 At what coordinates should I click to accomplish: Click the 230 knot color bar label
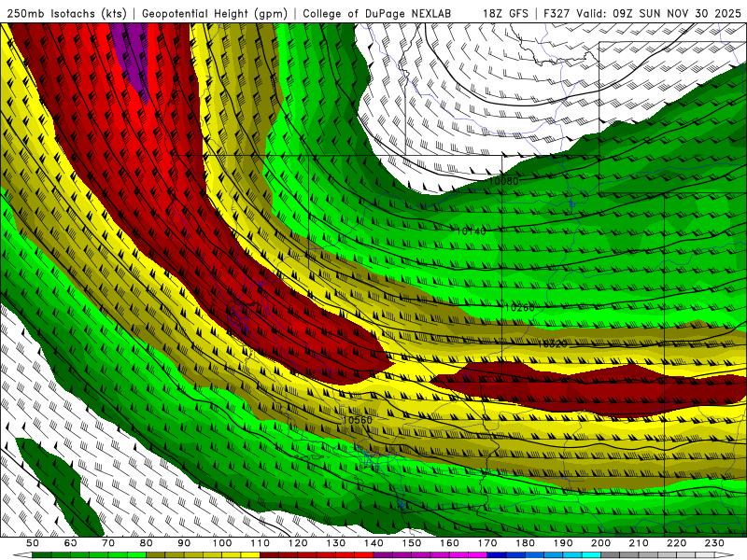[x=714, y=543]
